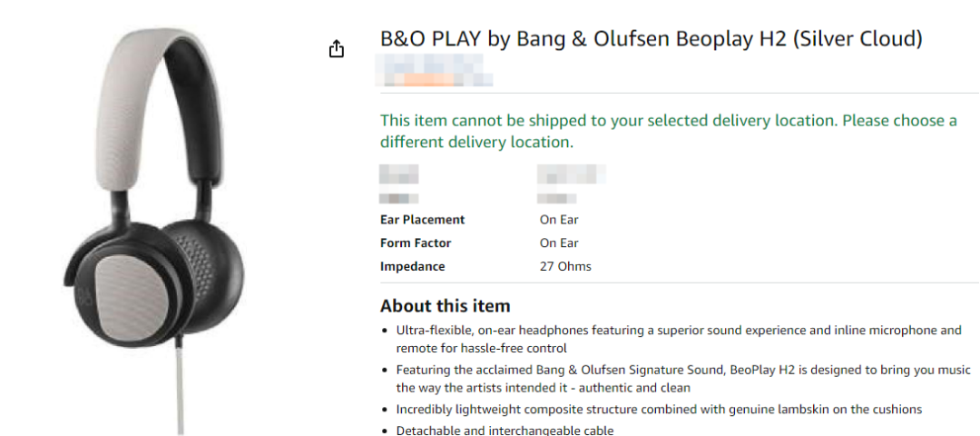980x436 pixels.
Task: Open the blurred ratings area below the title
Action: point(436,71)
